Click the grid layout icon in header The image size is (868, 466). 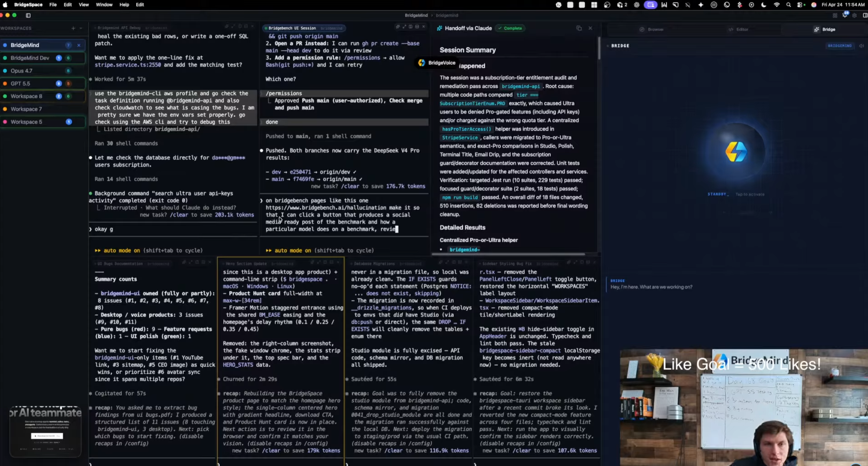click(x=835, y=15)
